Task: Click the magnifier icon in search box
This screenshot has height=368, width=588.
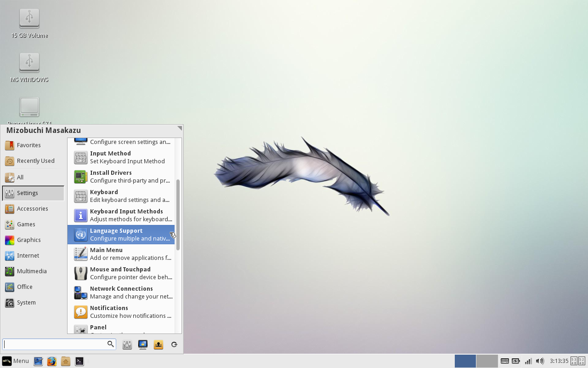Action: (110, 344)
